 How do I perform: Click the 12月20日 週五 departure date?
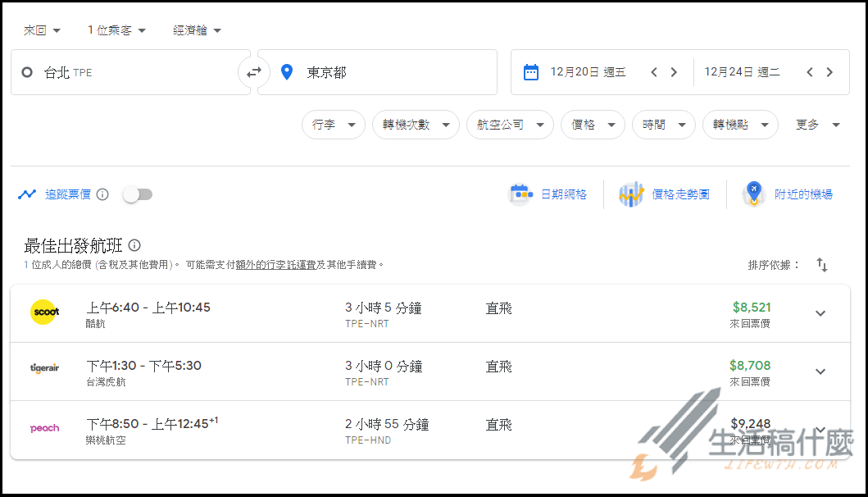pos(588,72)
